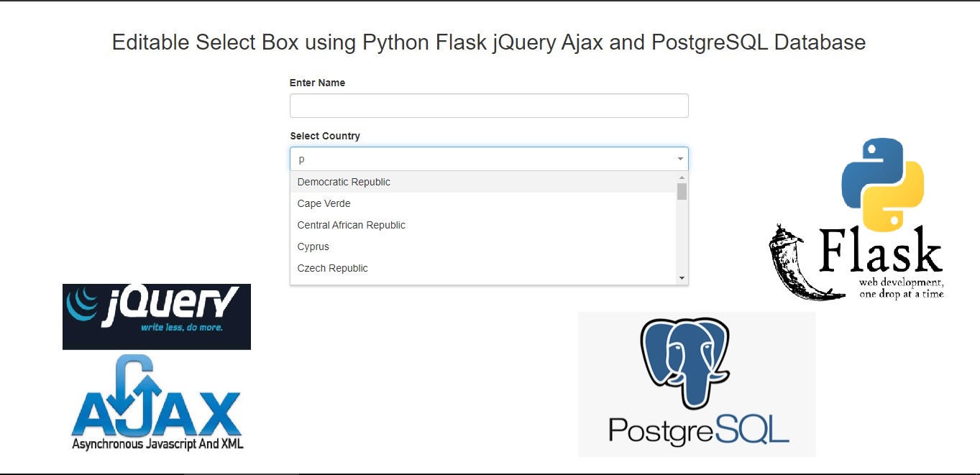Select Cyprus from the suggestions
Viewport: 980px width, 475px height.
[x=313, y=246]
